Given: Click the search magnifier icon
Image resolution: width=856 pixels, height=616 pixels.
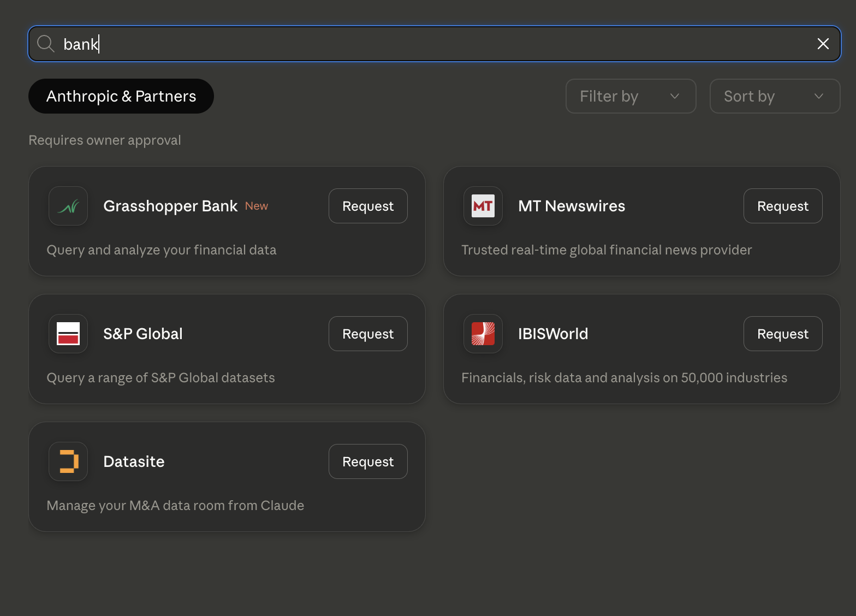Looking at the screenshot, I should pyautogui.click(x=46, y=44).
